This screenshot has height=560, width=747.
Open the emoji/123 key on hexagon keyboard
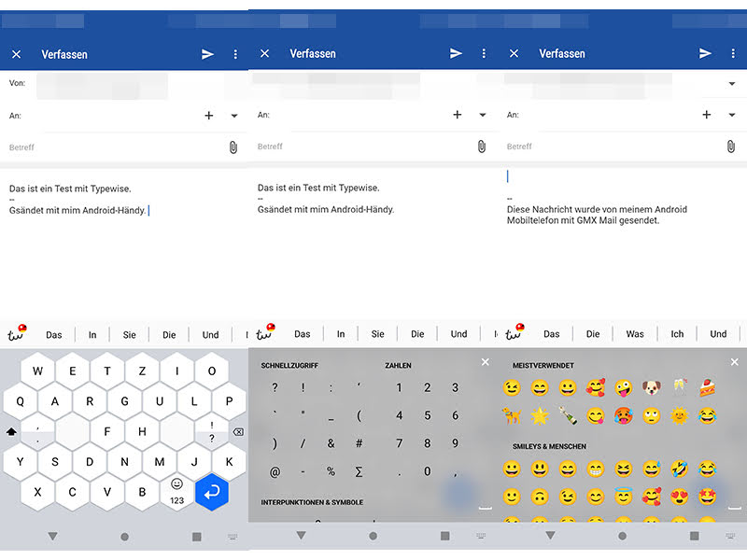point(176,493)
